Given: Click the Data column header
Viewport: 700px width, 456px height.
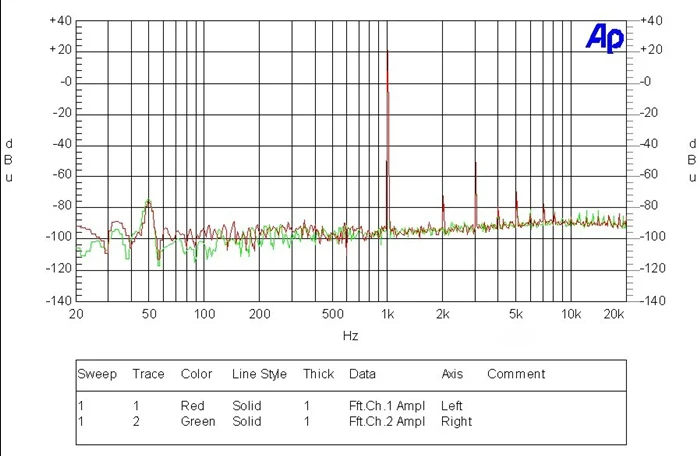Looking at the screenshot, I should (x=362, y=374).
